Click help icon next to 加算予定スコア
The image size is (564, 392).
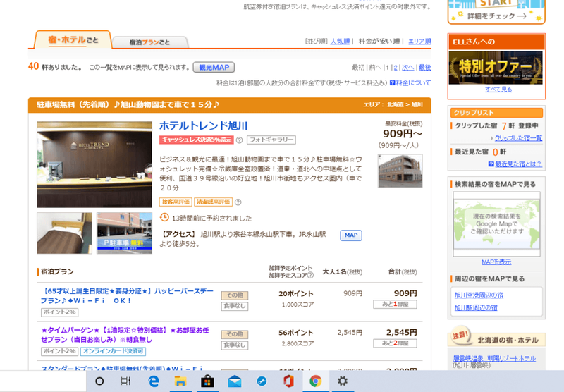coord(310,276)
